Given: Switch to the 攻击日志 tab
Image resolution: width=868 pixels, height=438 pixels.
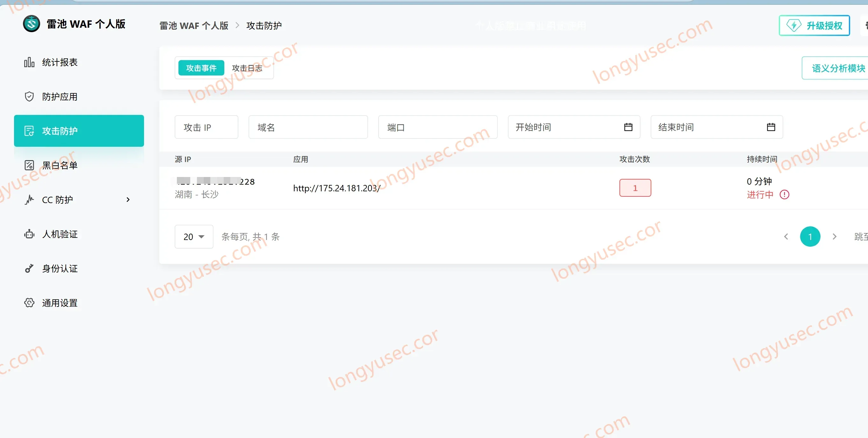Looking at the screenshot, I should point(247,68).
